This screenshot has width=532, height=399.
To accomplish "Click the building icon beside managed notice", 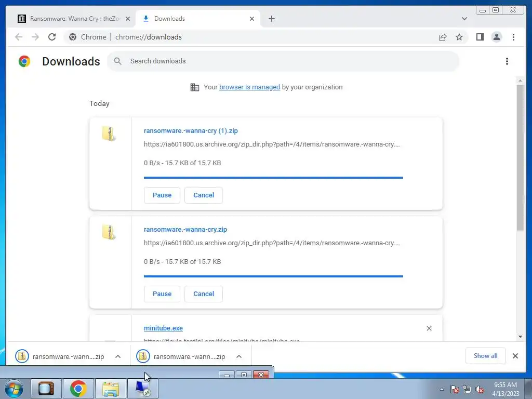I will (195, 87).
